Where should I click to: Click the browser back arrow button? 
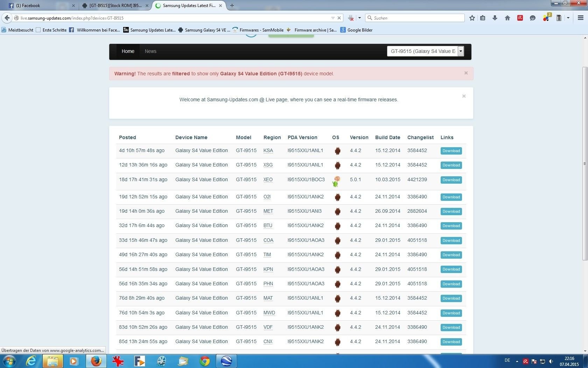7,18
